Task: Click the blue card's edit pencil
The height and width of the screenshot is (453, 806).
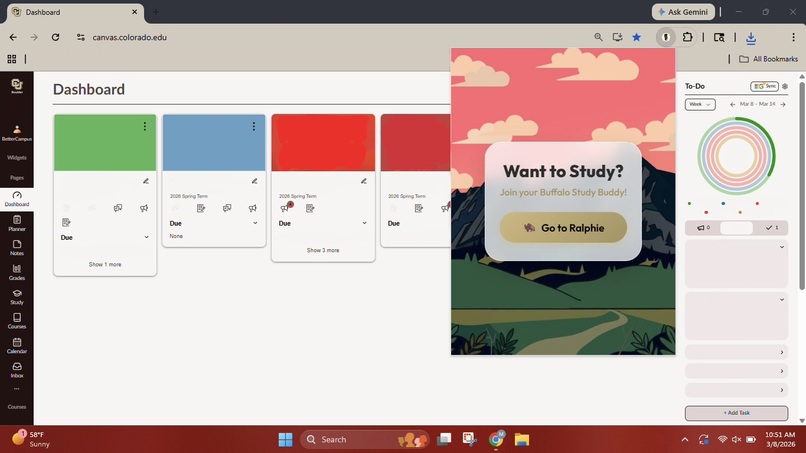Action: pyautogui.click(x=254, y=181)
